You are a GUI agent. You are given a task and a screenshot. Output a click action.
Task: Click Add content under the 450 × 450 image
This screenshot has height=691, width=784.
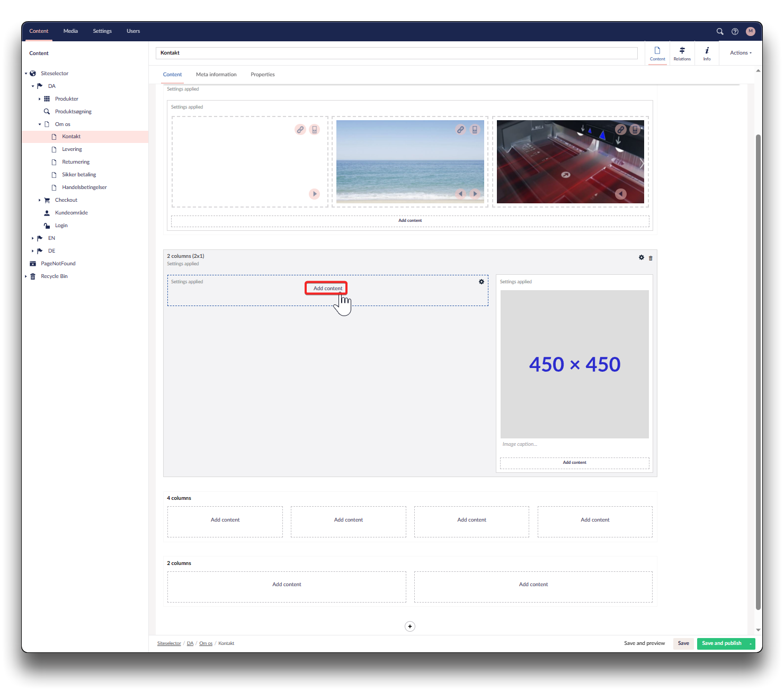pos(575,463)
